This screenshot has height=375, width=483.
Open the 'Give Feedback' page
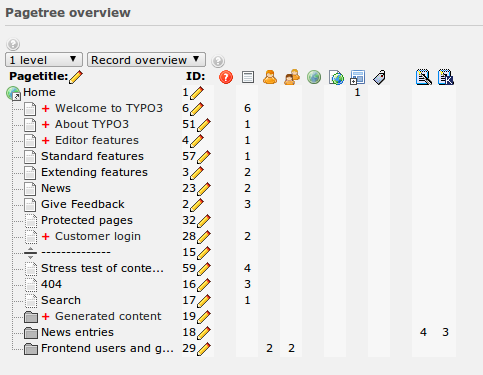tap(83, 204)
